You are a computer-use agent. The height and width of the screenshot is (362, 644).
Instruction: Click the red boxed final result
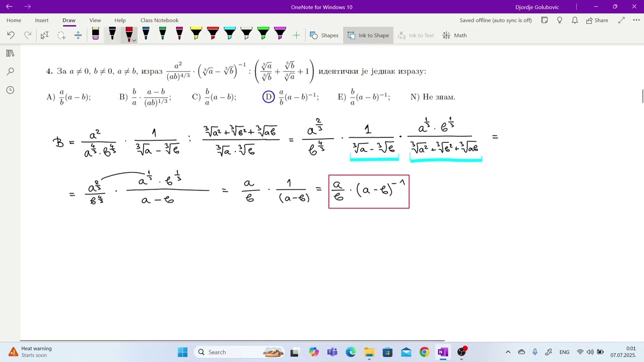[x=369, y=192]
